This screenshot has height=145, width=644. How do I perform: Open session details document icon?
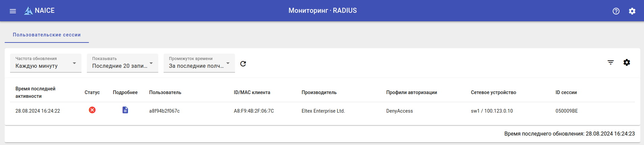(125, 110)
